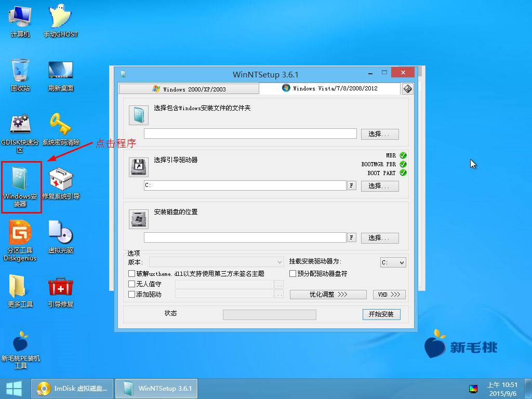Open the 虚拟光驱 desktop icon
The width and height of the screenshot is (532, 399).
coord(61,237)
